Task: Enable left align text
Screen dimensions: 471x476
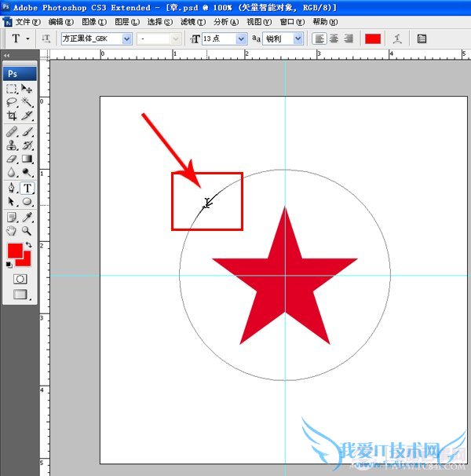Action: [x=319, y=38]
